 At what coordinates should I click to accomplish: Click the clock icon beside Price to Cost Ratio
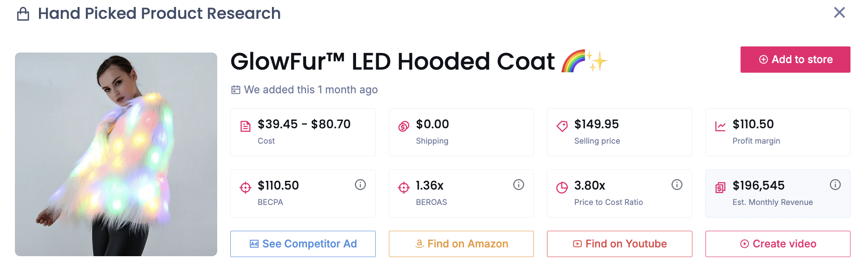(x=562, y=186)
